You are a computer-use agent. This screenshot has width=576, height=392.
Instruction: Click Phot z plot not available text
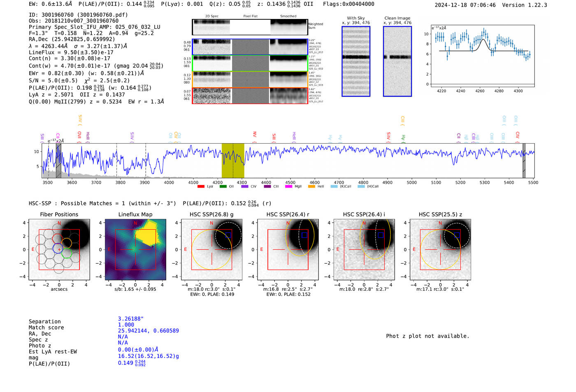pyautogui.click(x=427, y=336)
